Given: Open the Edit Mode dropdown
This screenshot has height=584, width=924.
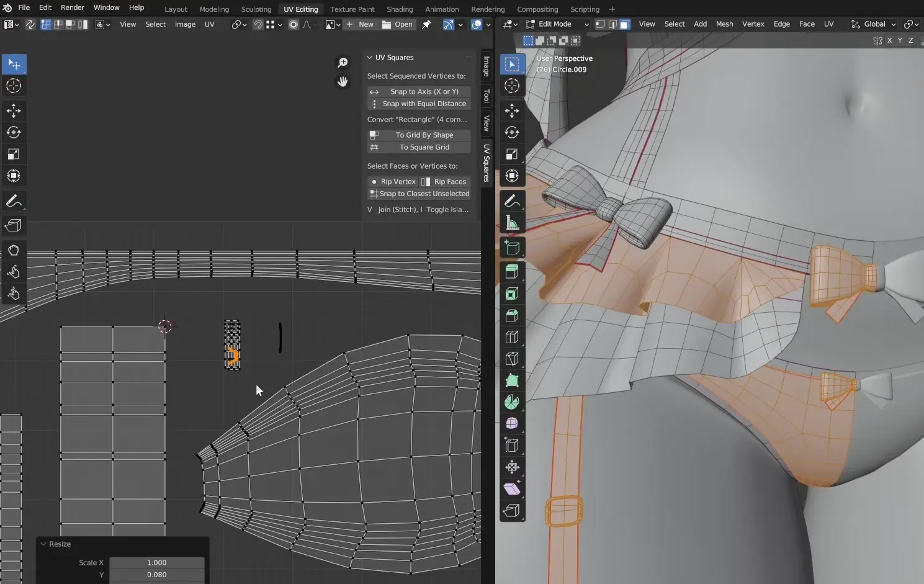Looking at the screenshot, I should click(557, 24).
